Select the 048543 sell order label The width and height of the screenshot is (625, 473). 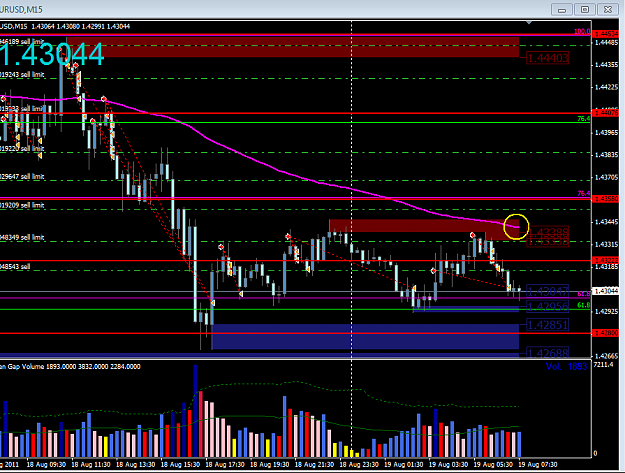[15, 266]
